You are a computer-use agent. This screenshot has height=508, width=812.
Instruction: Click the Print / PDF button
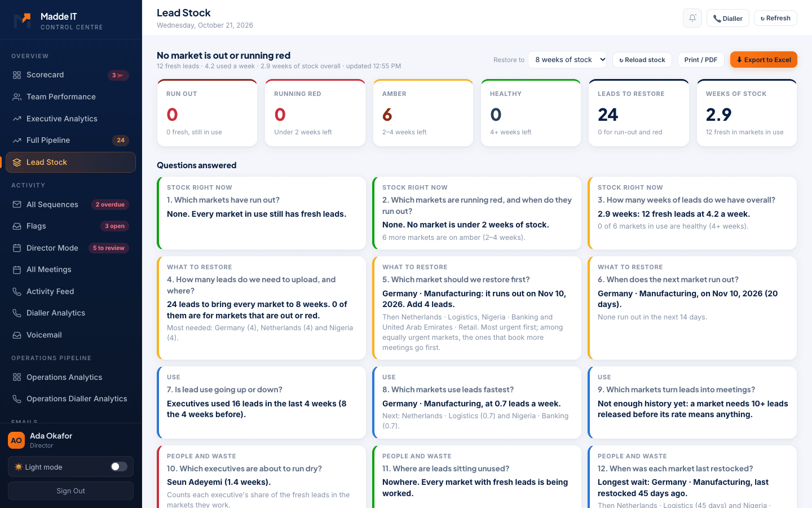(701, 60)
